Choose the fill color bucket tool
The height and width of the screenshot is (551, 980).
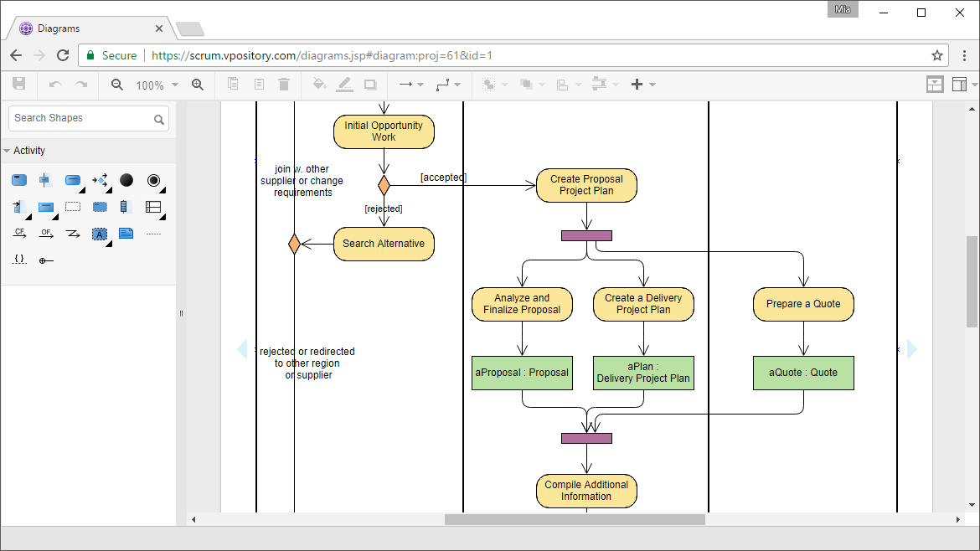[x=319, y=84]
